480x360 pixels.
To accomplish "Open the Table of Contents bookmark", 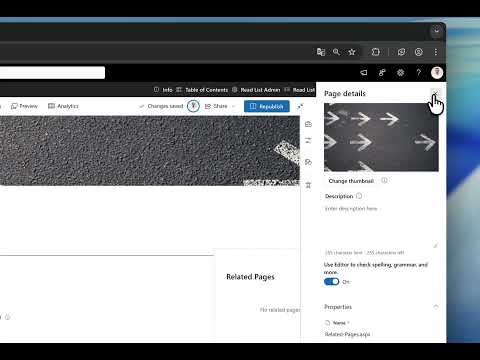I will click(202, 90).
